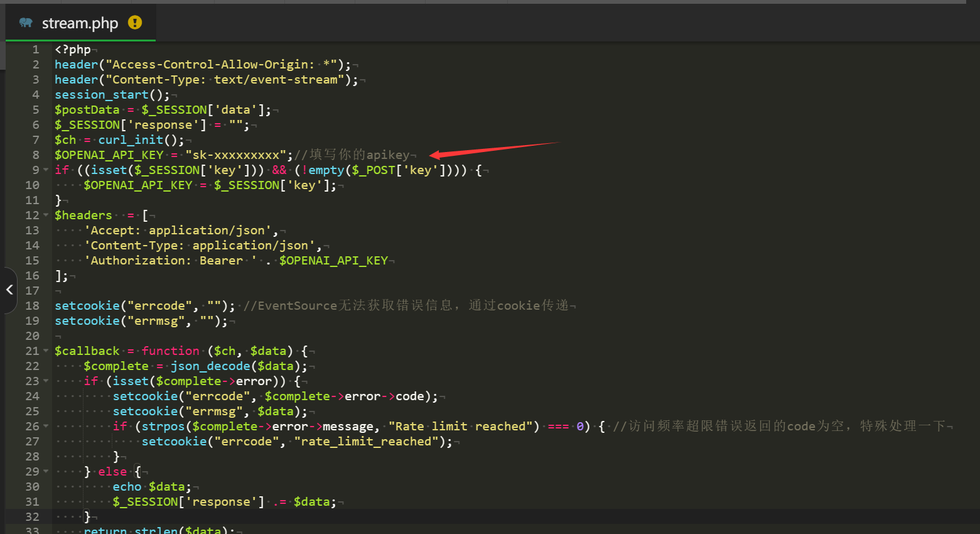Collapse the sidebar using the left chevron
This screenshot has height=534, width=980.
pyautogui.click(x=9, y=290)
